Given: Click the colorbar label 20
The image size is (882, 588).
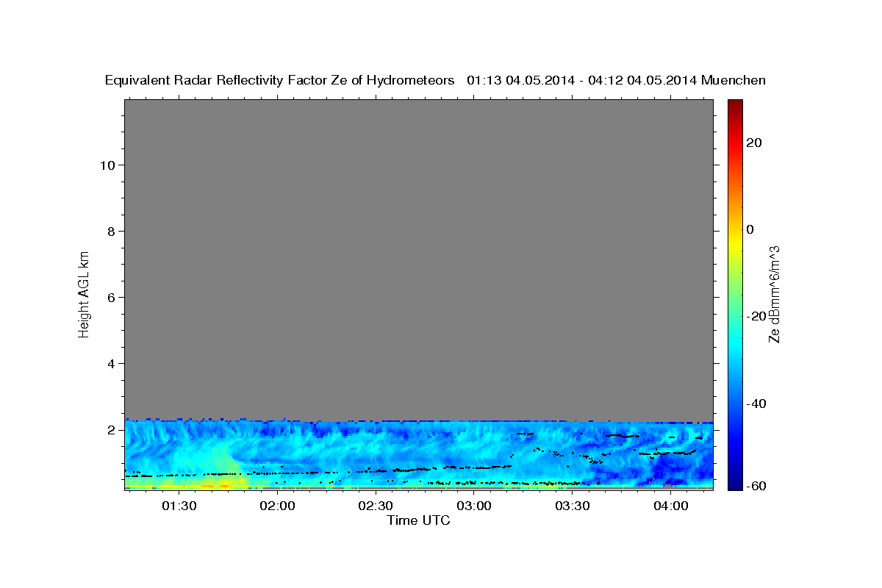Looking at the screenshot, I should tap(755, 143).
